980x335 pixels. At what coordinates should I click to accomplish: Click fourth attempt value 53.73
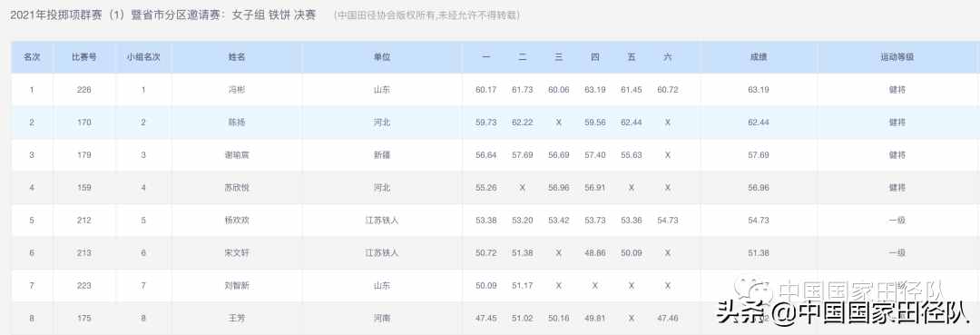(595, 221)
